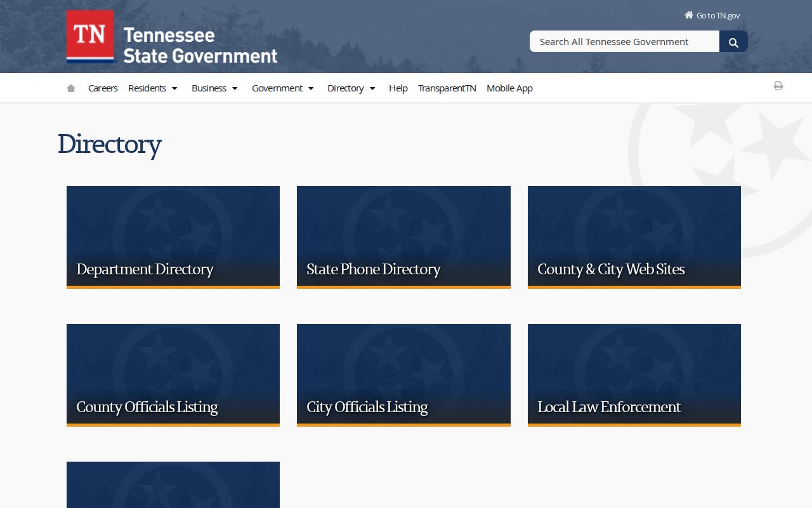Open the Department Directory card
The width and height of the screenshot is (812, 508).
point(173,237)
